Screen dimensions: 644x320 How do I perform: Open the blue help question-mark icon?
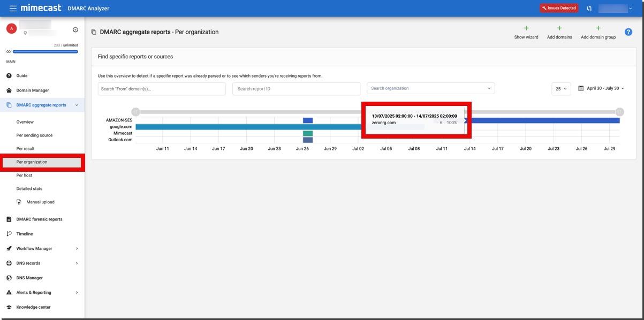pos(629,32)
